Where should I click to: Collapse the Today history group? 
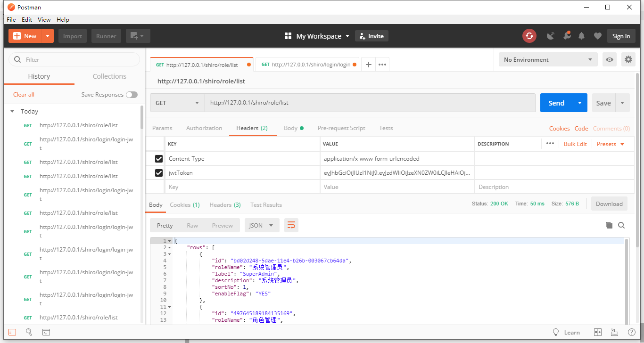(12, 112)
